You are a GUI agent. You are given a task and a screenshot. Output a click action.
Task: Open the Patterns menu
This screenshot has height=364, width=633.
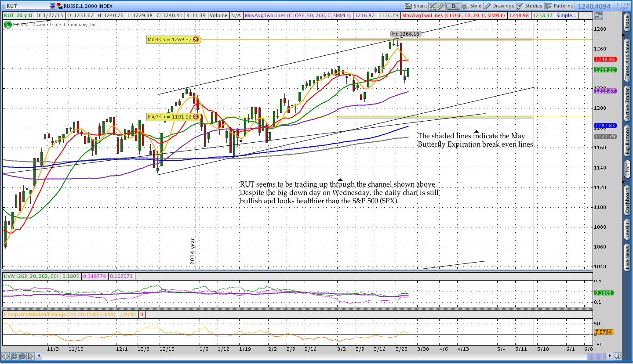(x=560, y=6)
